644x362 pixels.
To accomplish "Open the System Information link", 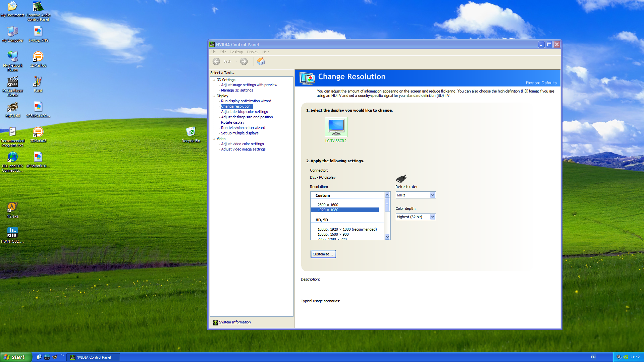I will [x=235, y=322].
